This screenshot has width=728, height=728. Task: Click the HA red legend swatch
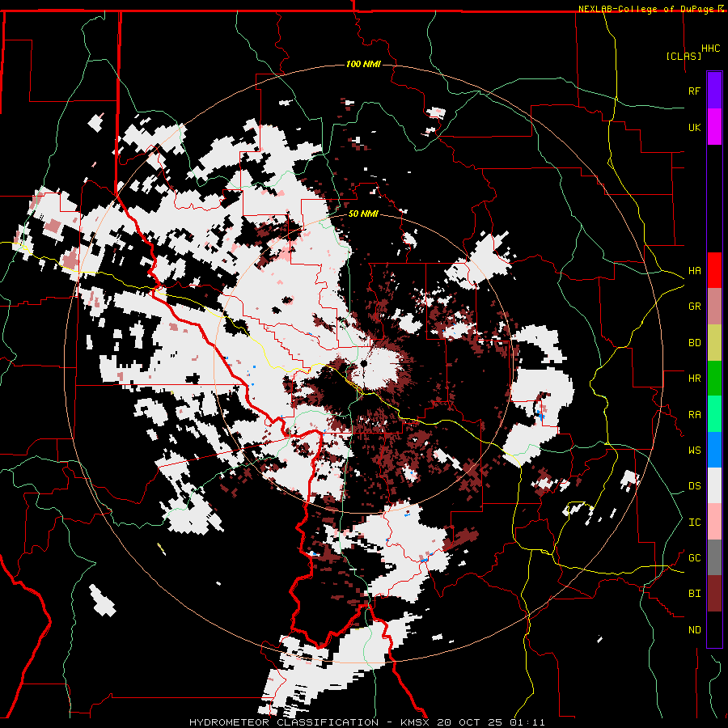[714, 270]
